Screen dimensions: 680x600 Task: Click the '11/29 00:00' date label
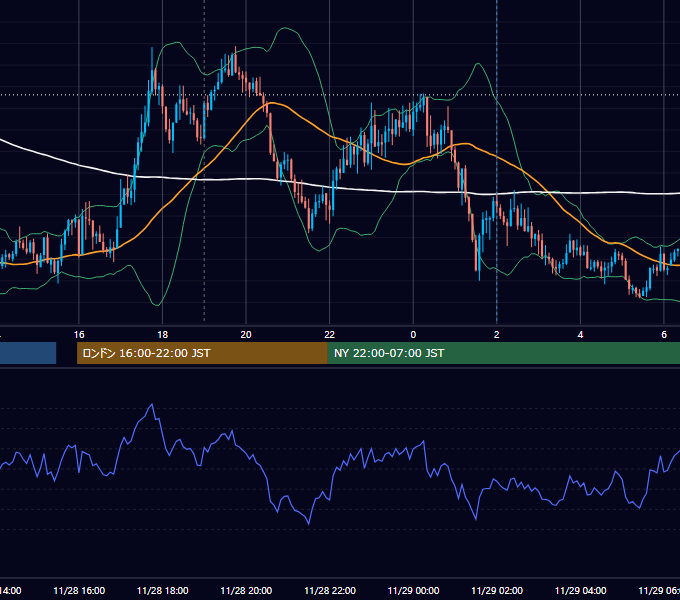[x=413, y=590]
